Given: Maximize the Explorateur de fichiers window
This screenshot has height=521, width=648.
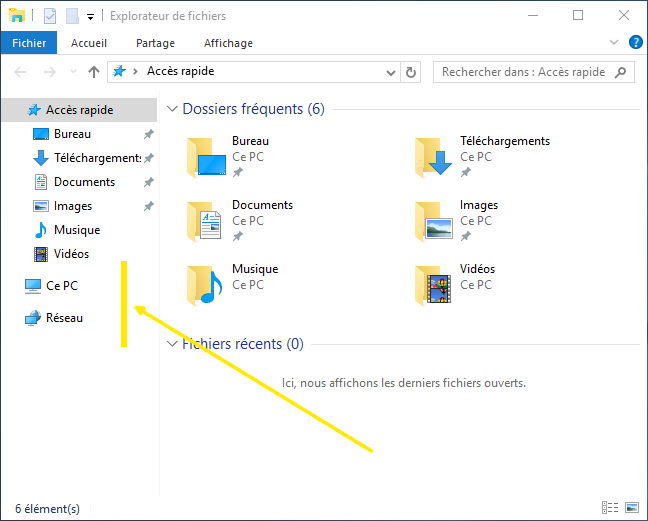Looking at the screenshot, I should point(578,16).
